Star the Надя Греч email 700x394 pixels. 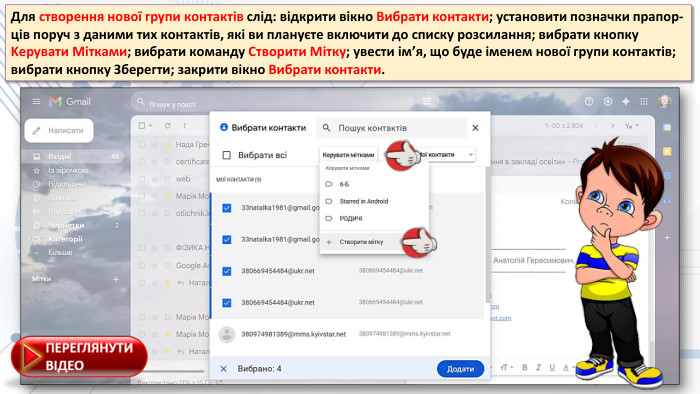tap(154, 145)
